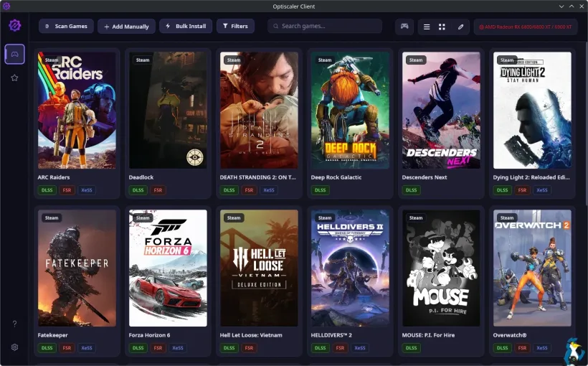Image resolution: width=588 pixels, height=366 pixels.
Task: Click the XeSS tag under Fatekeeper
Action: tap(87, 348)
